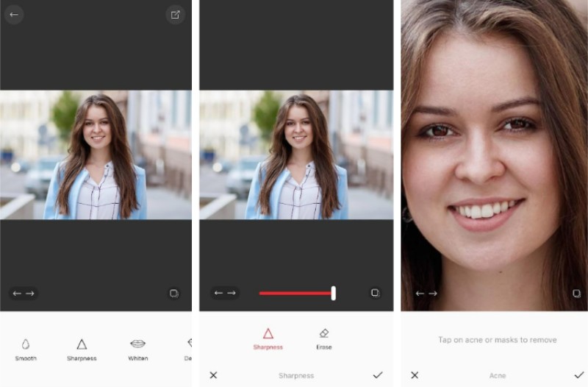Image resolution: width=588 pixels, height=387 pixels.
Task: Tap the partially hidden tool after Whiten
Action: point(189,349)
